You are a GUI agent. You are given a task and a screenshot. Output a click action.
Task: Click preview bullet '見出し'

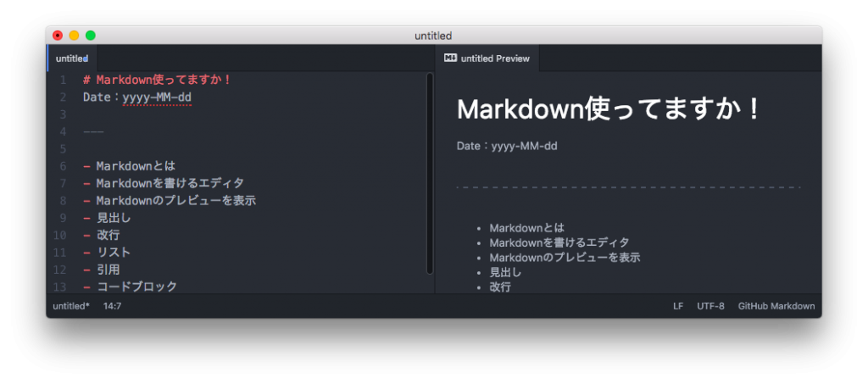(505, 272)
